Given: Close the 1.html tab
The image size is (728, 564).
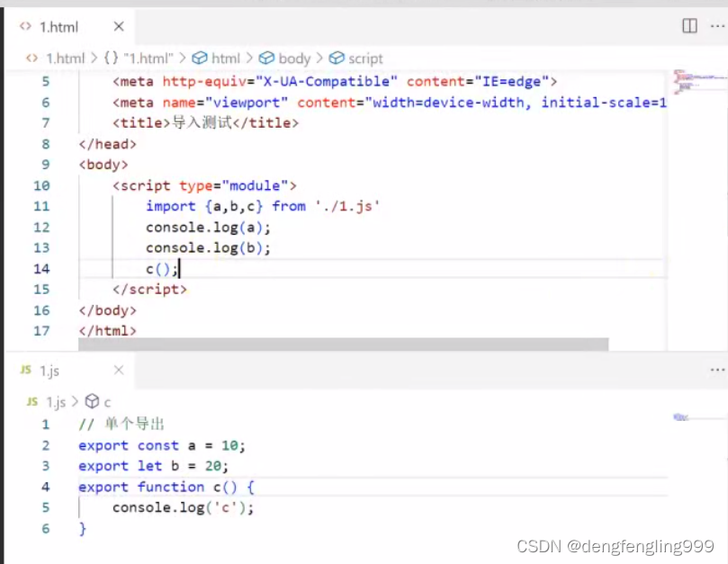Looking at the screenshot, I should click(119, 26).
